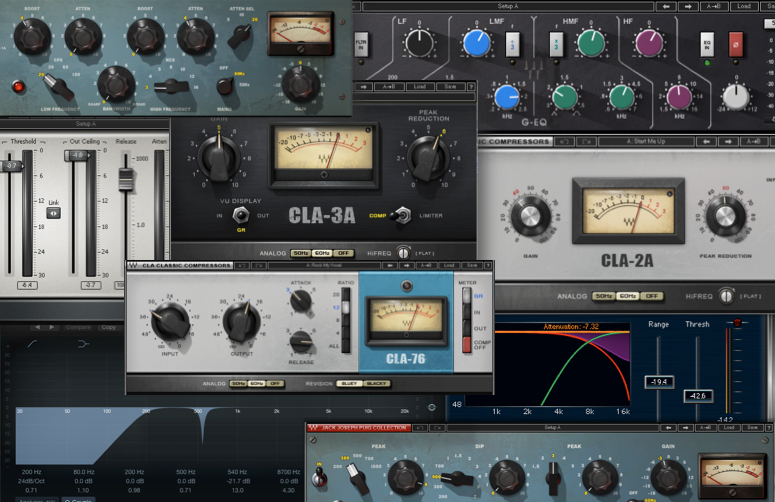The image size is (775, 502).
Task: Click the purple HF gain knob in G-EQ
Action: [x=650, y=43]
